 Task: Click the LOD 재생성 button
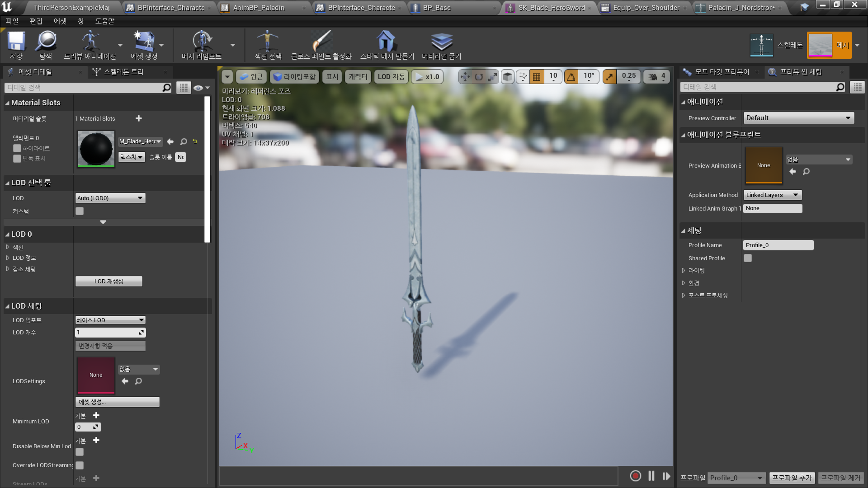(108, 281)
